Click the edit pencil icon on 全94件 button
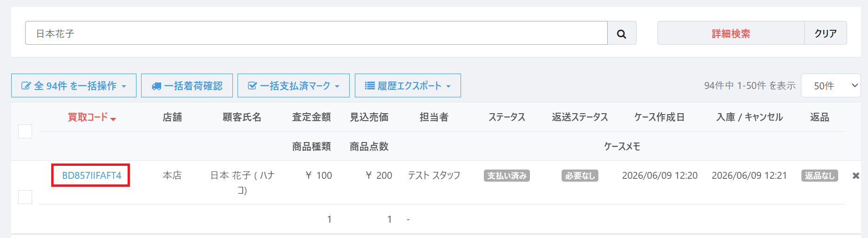Viewport: 868px width, 238px height. 26,86
